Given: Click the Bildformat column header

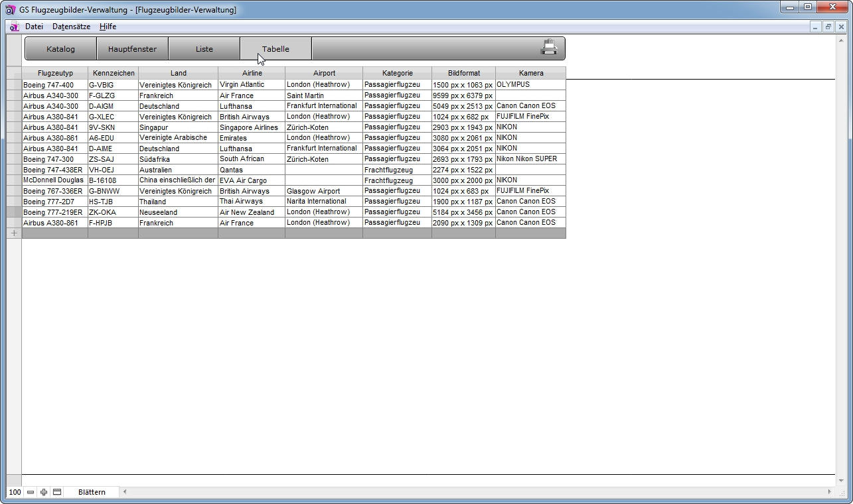Looking at the screenshot, I should pyautogui.click(x=463, y=73).
